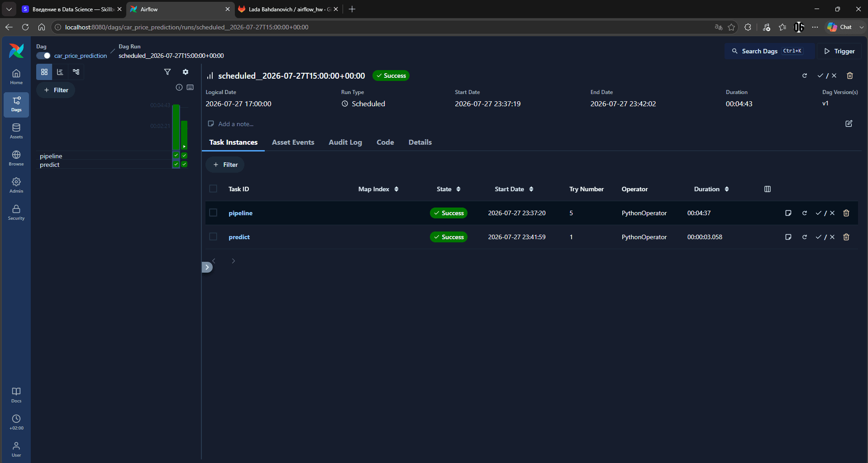
Task: Clear the DAG run with the refresh icon
Action: 805,76
